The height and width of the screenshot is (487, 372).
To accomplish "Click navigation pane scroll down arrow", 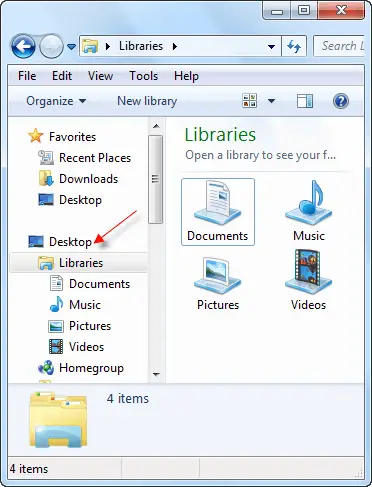I will click(x=156, y=374).
